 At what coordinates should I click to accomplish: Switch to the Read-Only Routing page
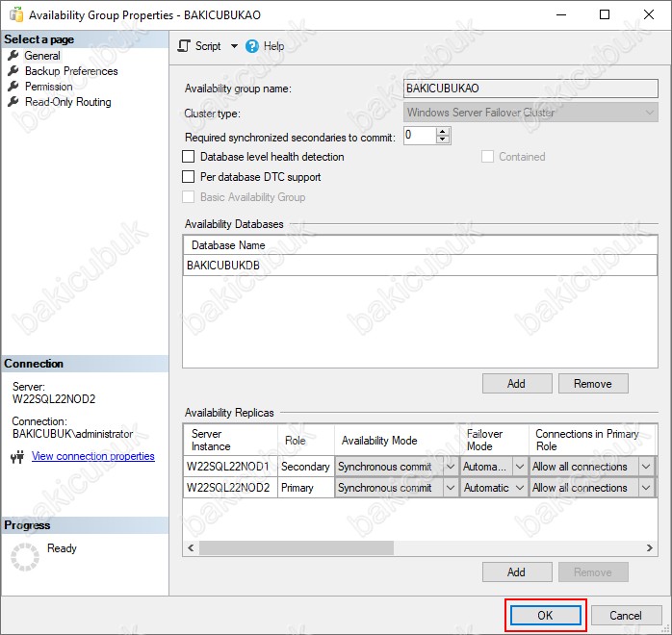coord(67,102)
